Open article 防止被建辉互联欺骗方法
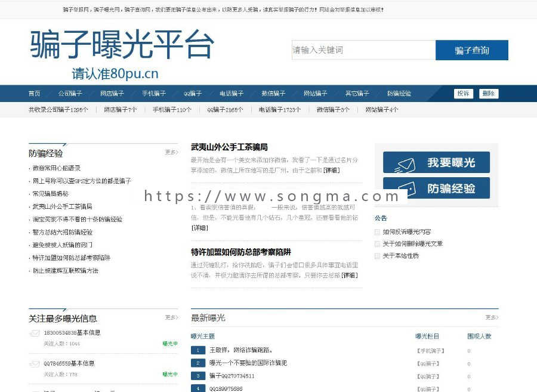Viewport: 537px width, 392px height. point(66,270)
